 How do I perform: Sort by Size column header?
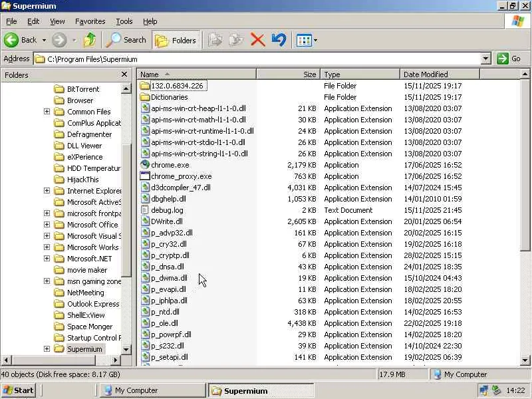pyautogui.click(x=288, y=74)
